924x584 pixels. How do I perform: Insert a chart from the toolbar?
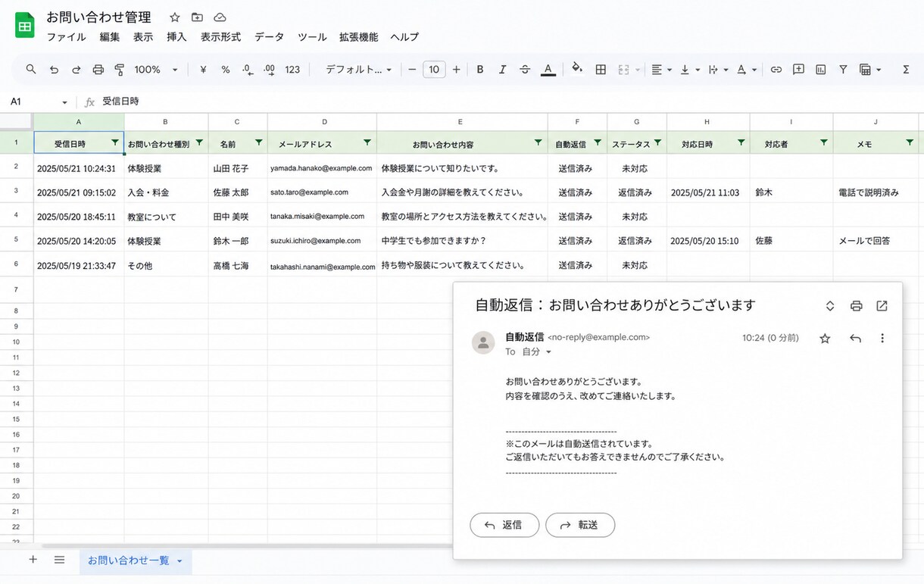(820, 69)
